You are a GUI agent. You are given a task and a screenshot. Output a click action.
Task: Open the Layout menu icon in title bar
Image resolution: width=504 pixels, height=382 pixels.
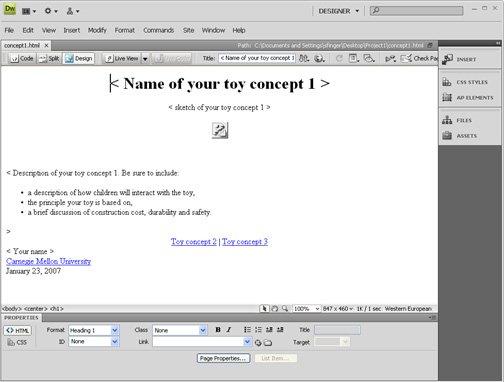29,11
